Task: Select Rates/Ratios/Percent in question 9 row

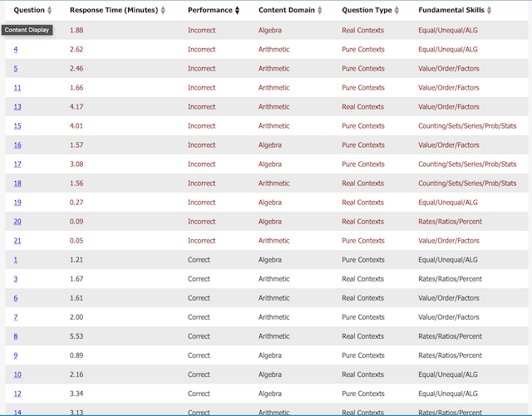Action: tap(450, 355)
